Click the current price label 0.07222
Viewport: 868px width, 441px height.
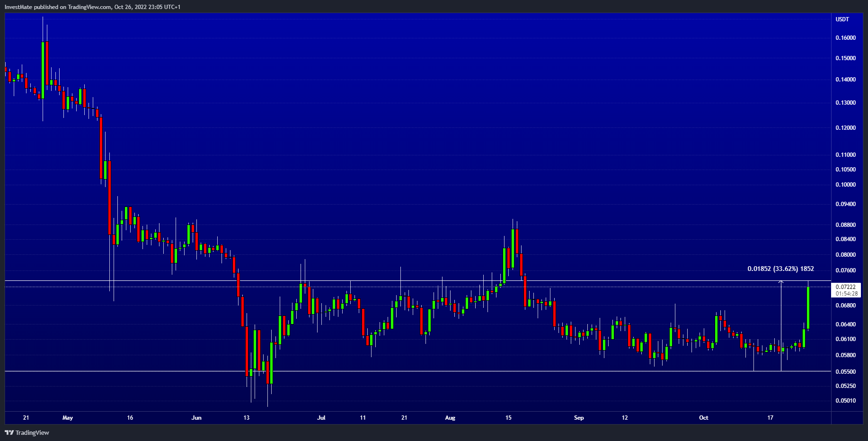coord(846,287)
